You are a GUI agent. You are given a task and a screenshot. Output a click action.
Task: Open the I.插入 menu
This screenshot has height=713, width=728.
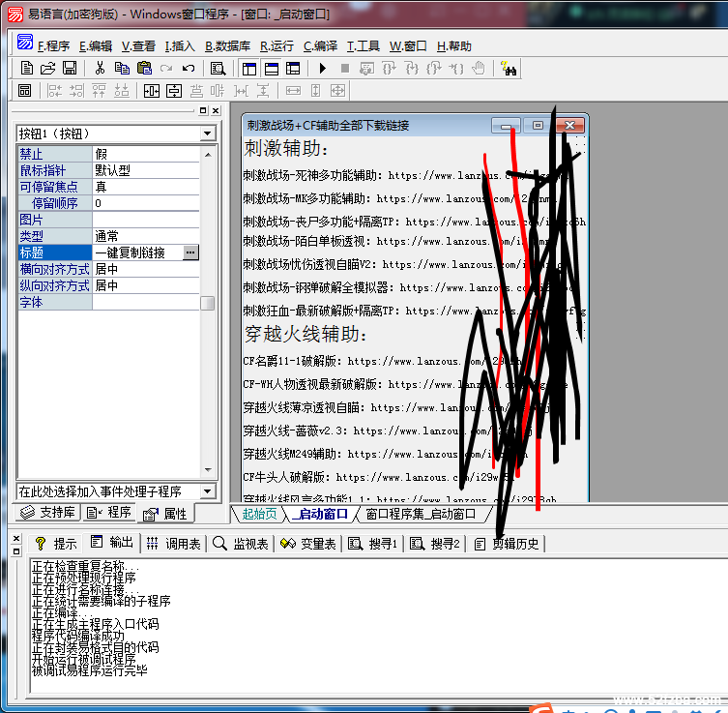180,46
